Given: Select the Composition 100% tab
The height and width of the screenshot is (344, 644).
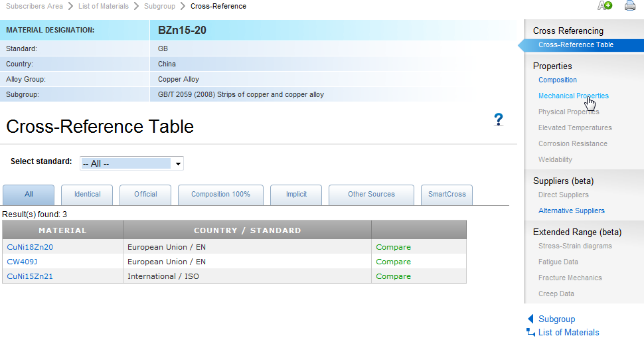Looking at the screenshot, I should (x=220, y=195).
